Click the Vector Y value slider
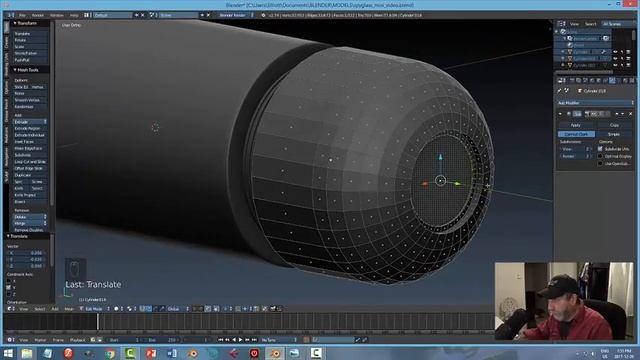 [27, 260]
